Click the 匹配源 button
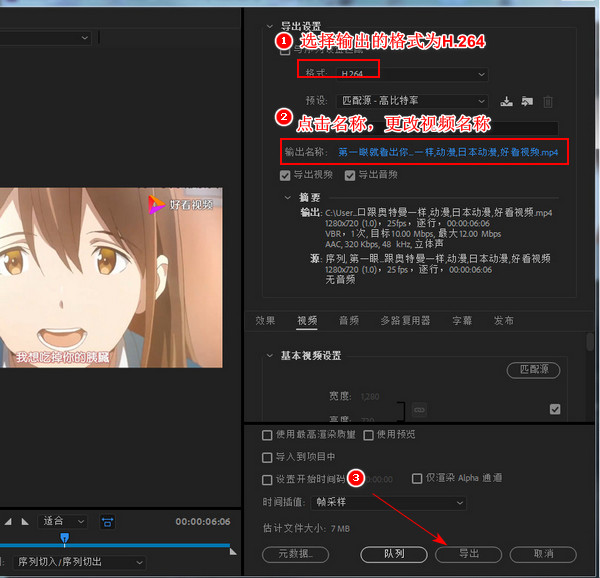Image resolution: width=600 pixels, height=578 pixels. point(533,370)
